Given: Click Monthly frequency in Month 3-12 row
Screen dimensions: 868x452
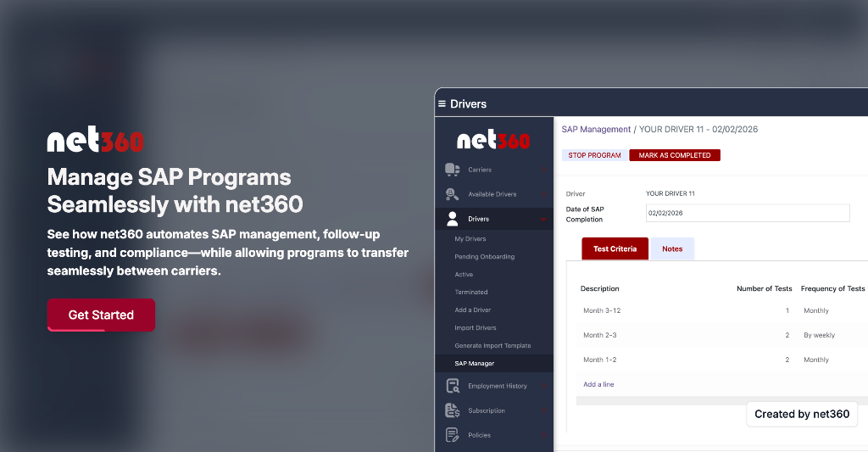Looking at the screenshot, I should [816, 310].
